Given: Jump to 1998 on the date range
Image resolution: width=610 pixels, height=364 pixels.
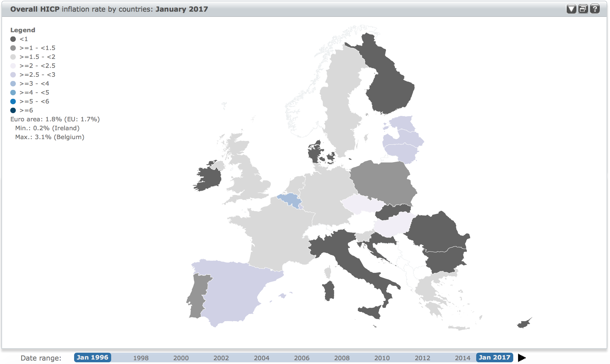Looking at the screenshot, I should 141,358.
